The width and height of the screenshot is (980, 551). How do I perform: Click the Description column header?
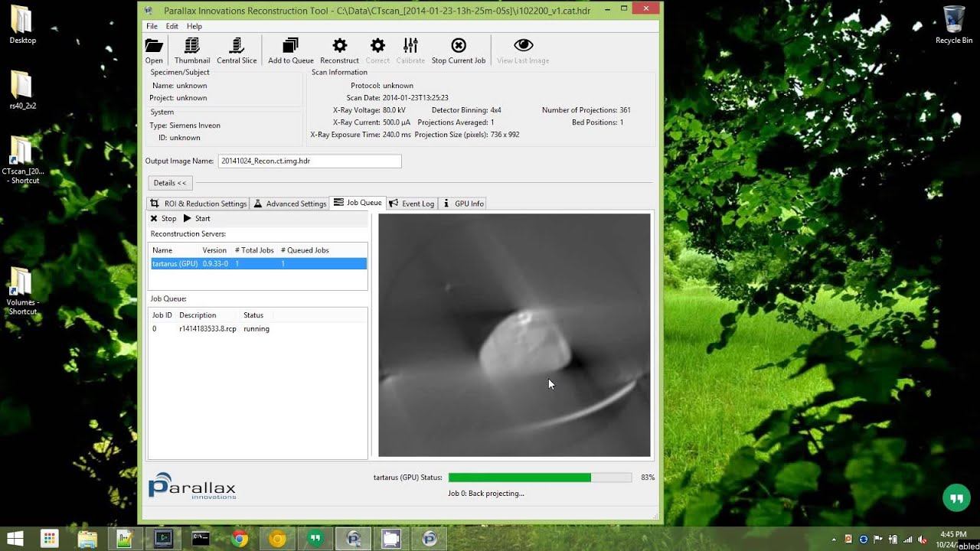point(198,315)
